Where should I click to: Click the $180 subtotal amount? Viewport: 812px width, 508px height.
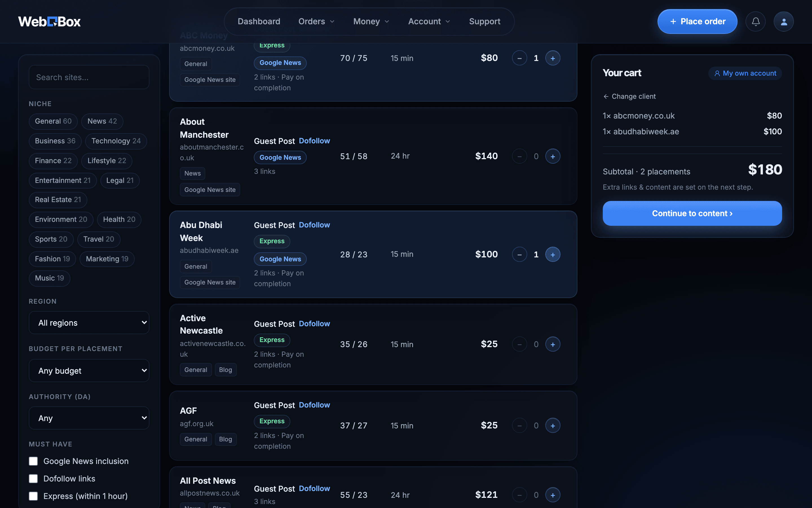(765, 170)
